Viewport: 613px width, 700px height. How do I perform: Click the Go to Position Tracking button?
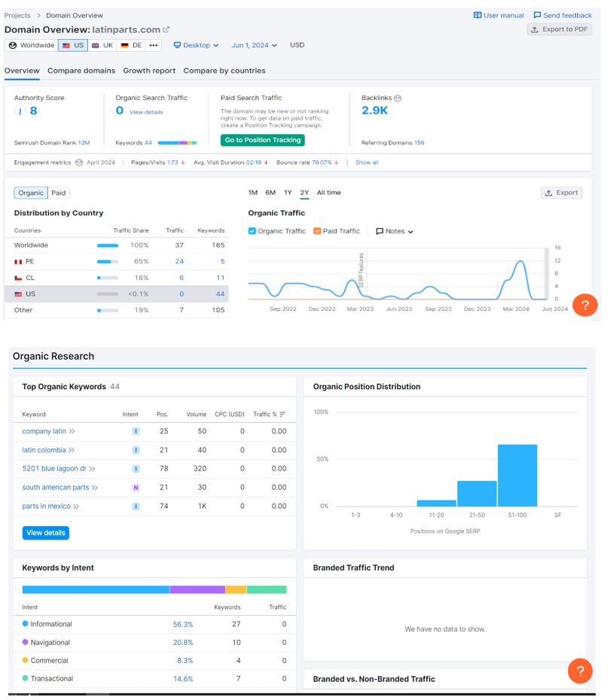pyautogui.click(x=263, y=140)
